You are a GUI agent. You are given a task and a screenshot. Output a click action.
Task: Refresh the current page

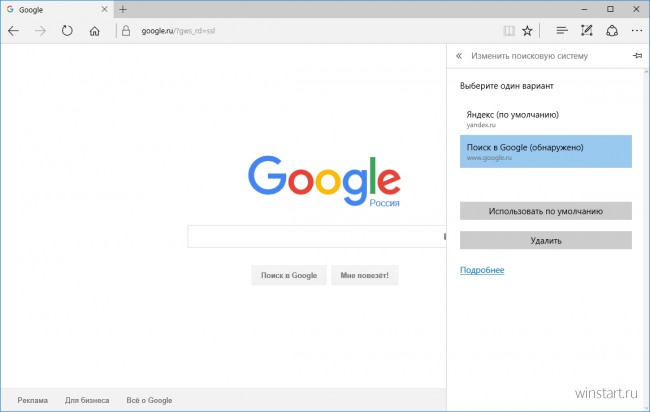coord(67,31)
